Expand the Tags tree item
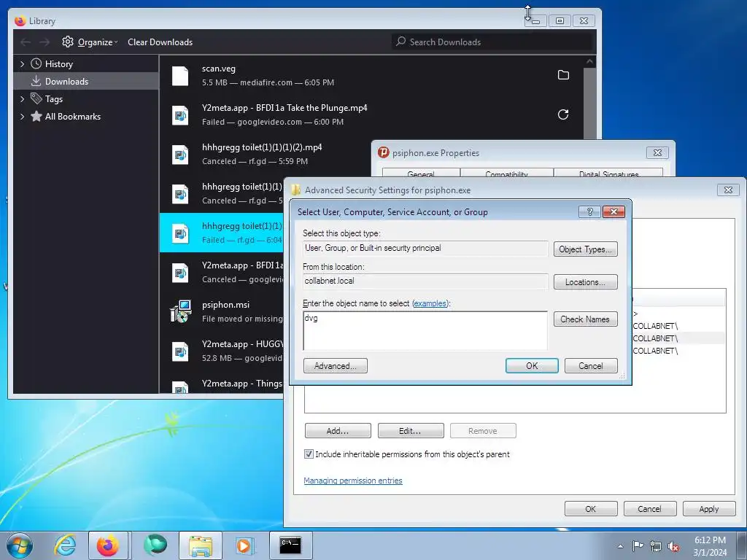Image resolution: width=747 pixels, height=560 pixels. coord(22,99)
